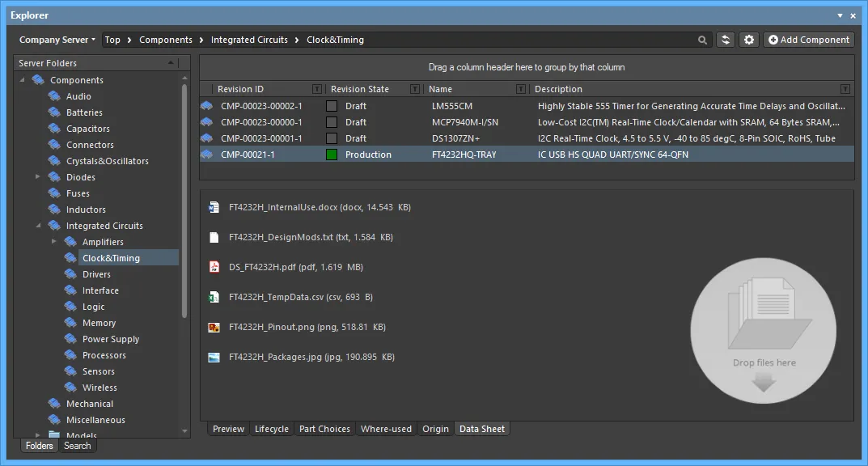Click the Inductors folder icon
Viewport: 868px width, 466px height.
[54, 210]
